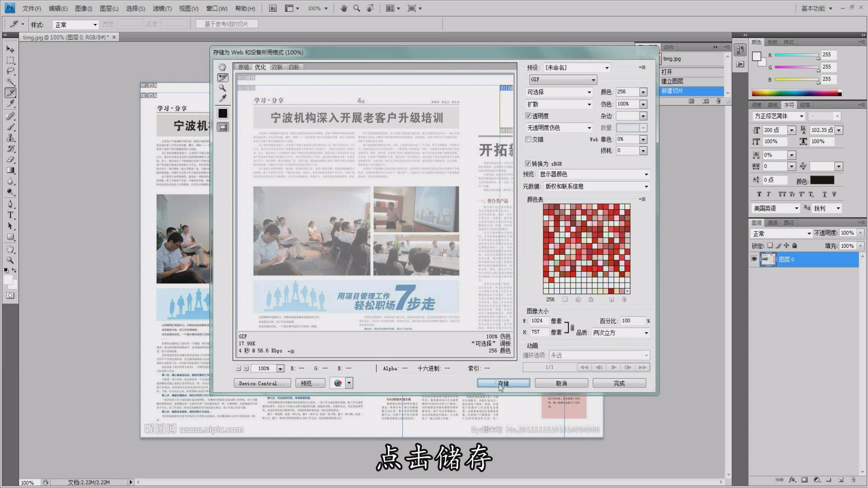Switch to the 四联 tab
Viewport: 868px width, 488px height.
pyautogui.click(x=294, y=67)
